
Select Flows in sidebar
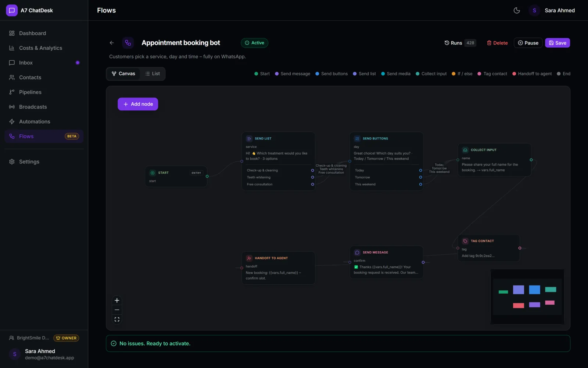coord(44,136)
